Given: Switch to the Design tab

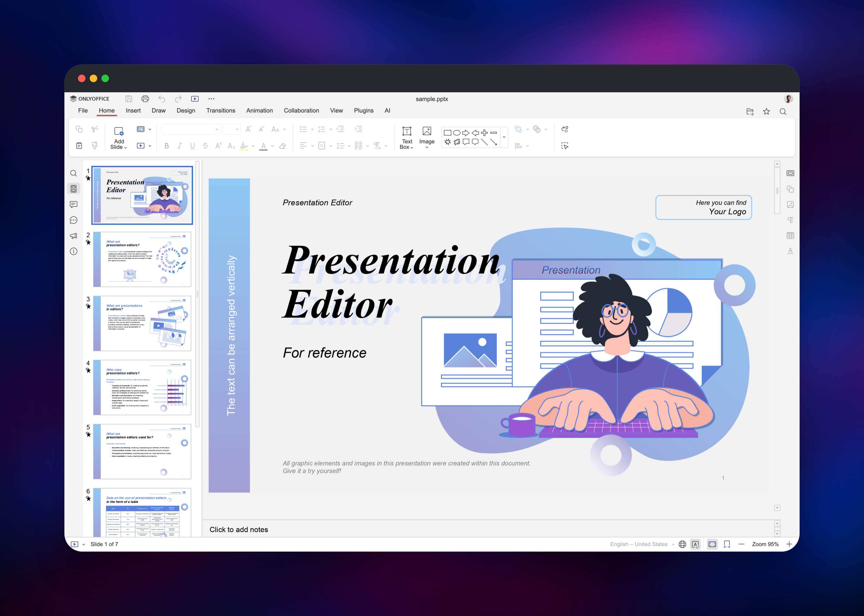Looking at the screenshot, I should coord(186,110).
